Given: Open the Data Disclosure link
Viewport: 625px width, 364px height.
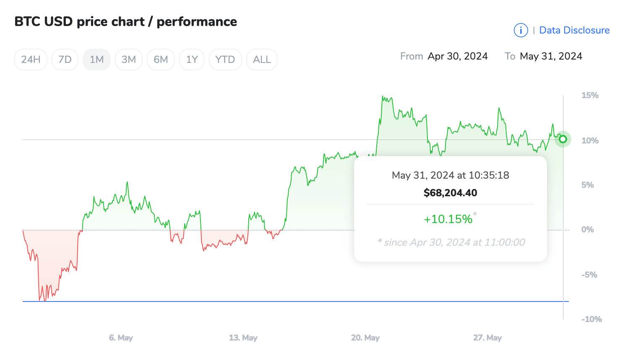Looking at the screenshot, I should click(574, 30).
